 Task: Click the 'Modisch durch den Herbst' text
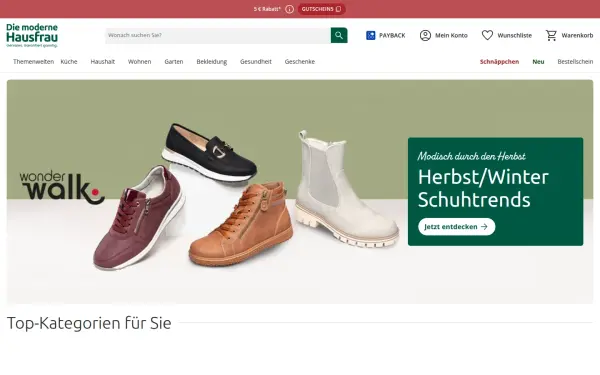click(471, 156)
